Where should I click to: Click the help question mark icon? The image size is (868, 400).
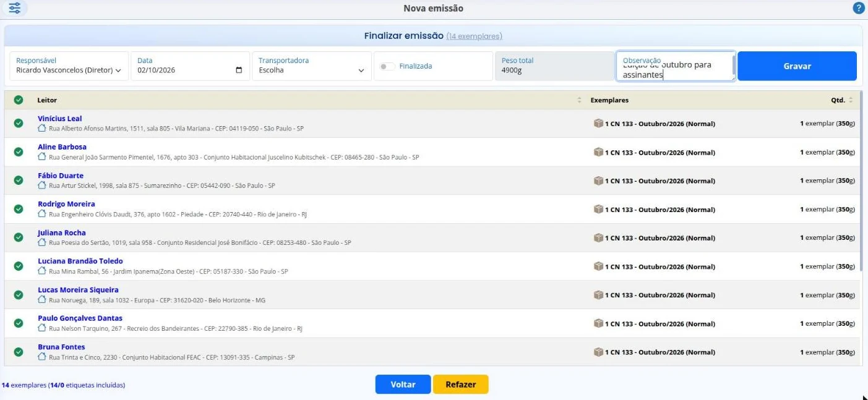858,8
